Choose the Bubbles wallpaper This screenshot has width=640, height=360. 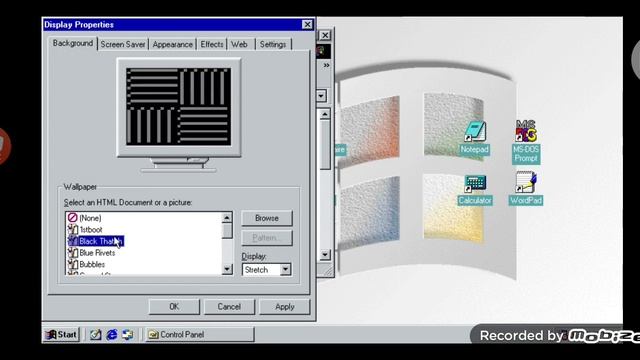(87, 264)
